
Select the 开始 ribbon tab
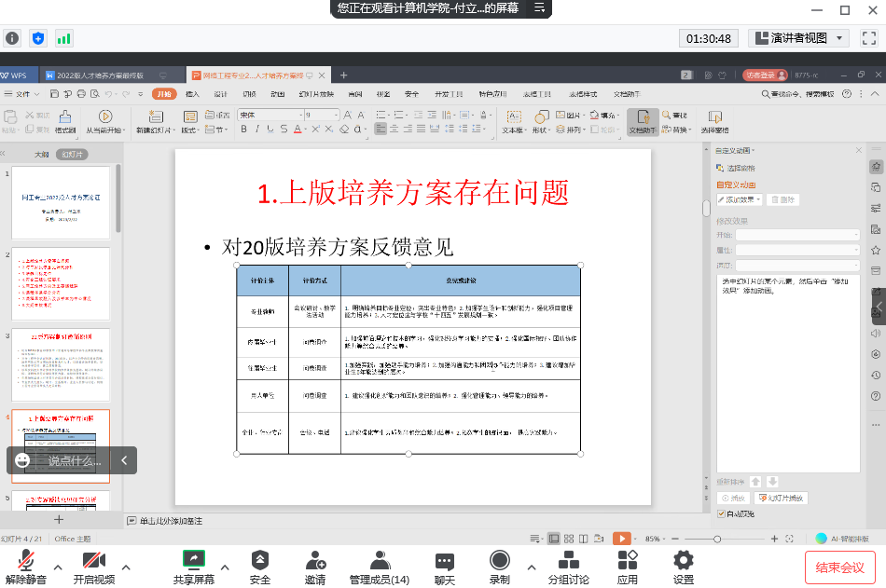point(163,94)
